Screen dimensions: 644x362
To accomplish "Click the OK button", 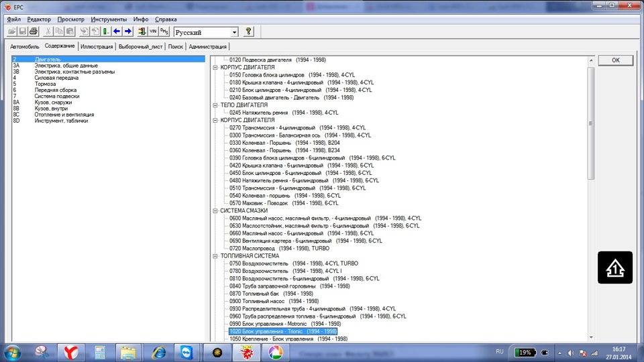I will click(616, 60).
